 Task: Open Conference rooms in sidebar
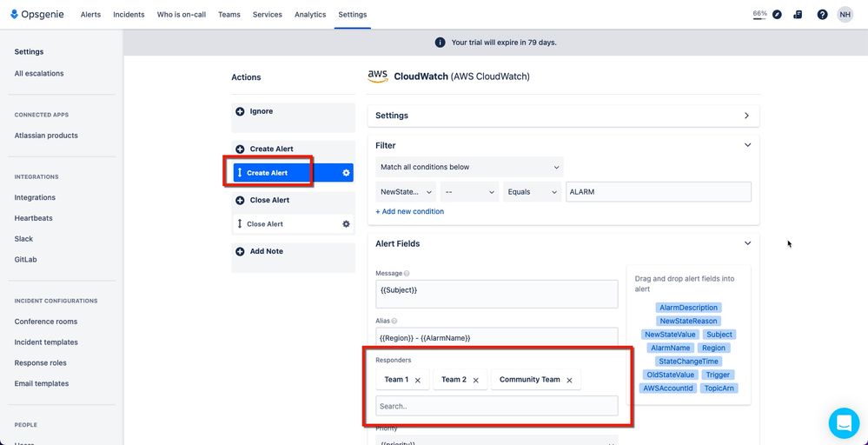46,321
